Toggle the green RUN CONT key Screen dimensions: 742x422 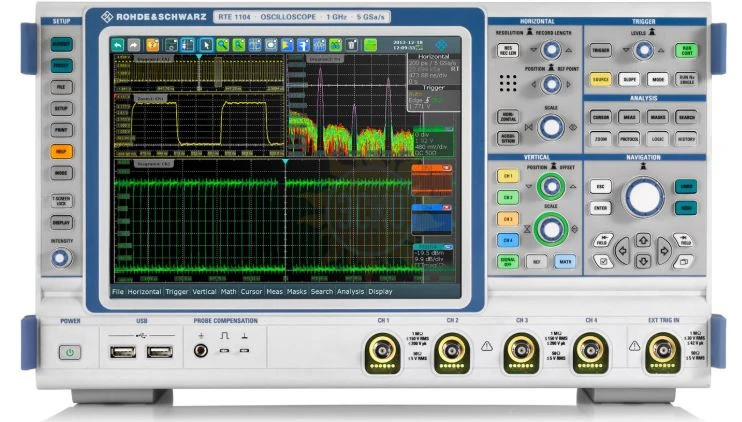click(687, 51)
